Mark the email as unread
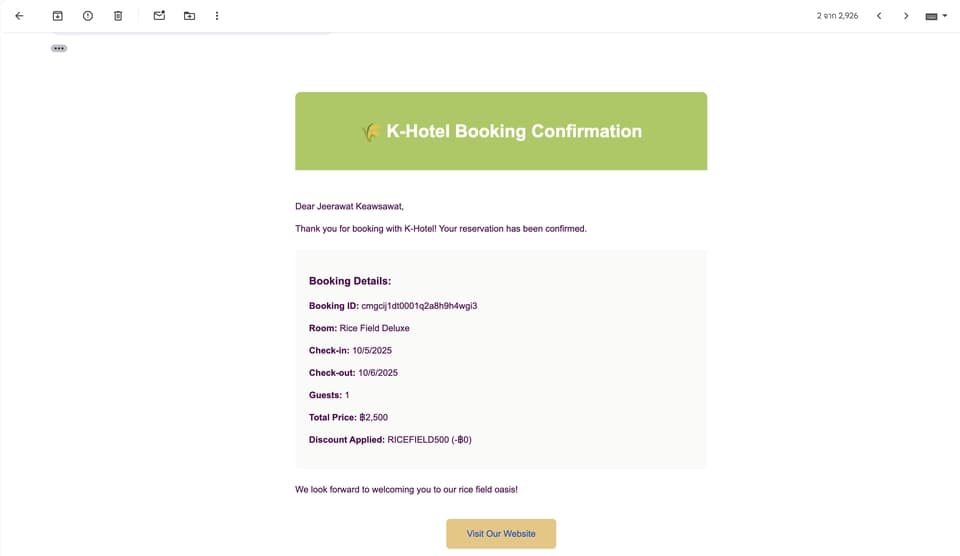The height and width of the screenshot is (556, 960). pos(159,15)
